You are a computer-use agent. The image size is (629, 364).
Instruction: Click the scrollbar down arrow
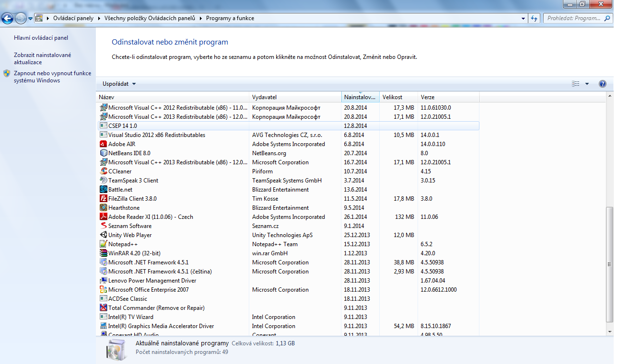[x=610, y=331]
